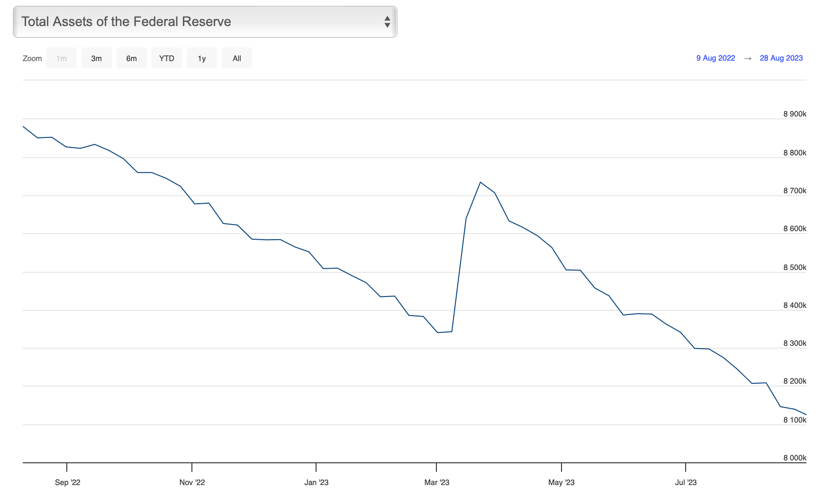
Task: Click the Nov '22 axis label
Action: [192, 483]
